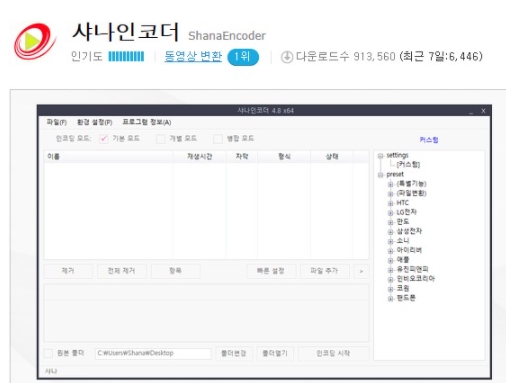Click the 샤나 status bar text
The width and height of the screenshot is (506, 383).
51,371
